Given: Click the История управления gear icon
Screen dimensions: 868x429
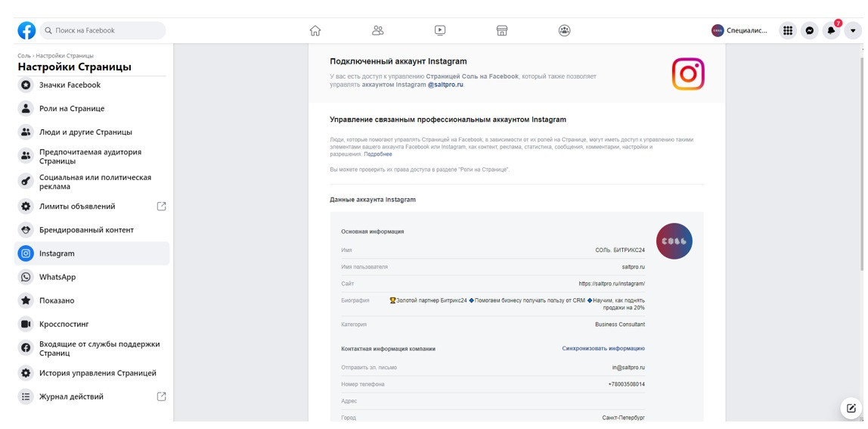Looking at the screenshot, I should [x=26, y=373].
